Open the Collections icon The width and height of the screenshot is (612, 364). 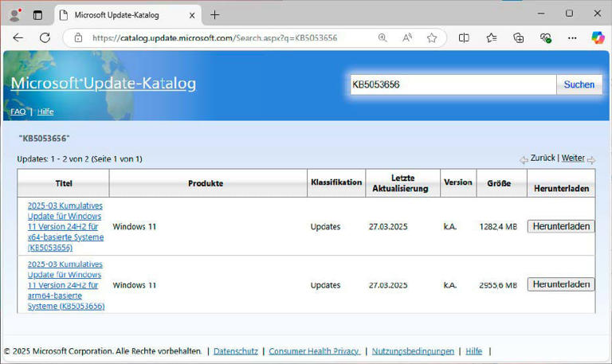519,37
